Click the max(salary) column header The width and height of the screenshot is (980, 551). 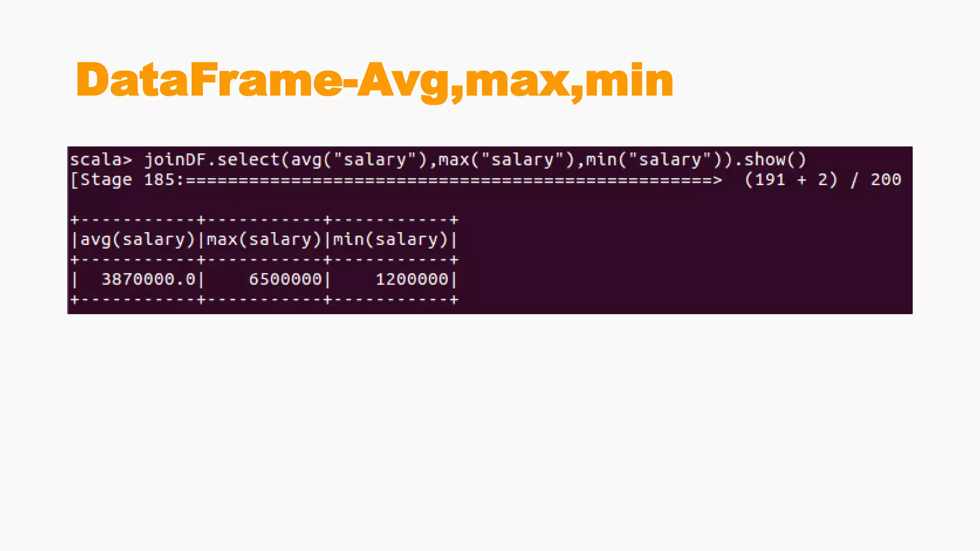coord(264,239)
